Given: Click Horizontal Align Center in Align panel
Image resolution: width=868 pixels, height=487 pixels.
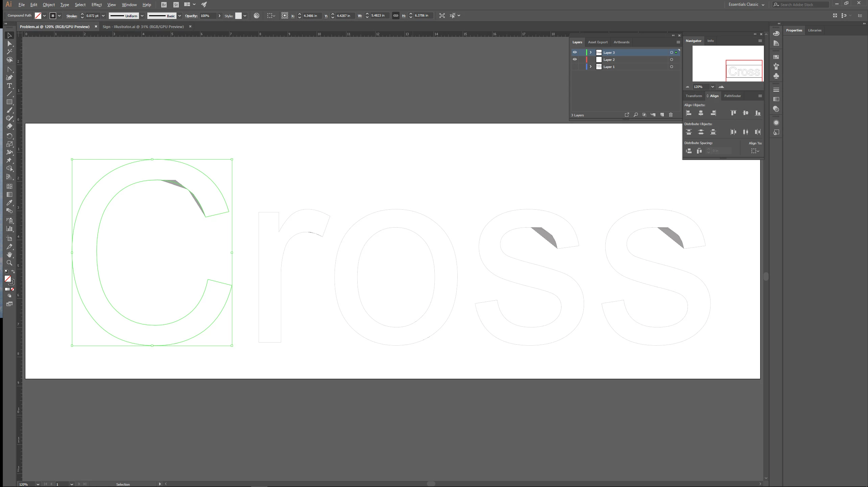Looking at the screenshot, I should (x=701, y=113).
